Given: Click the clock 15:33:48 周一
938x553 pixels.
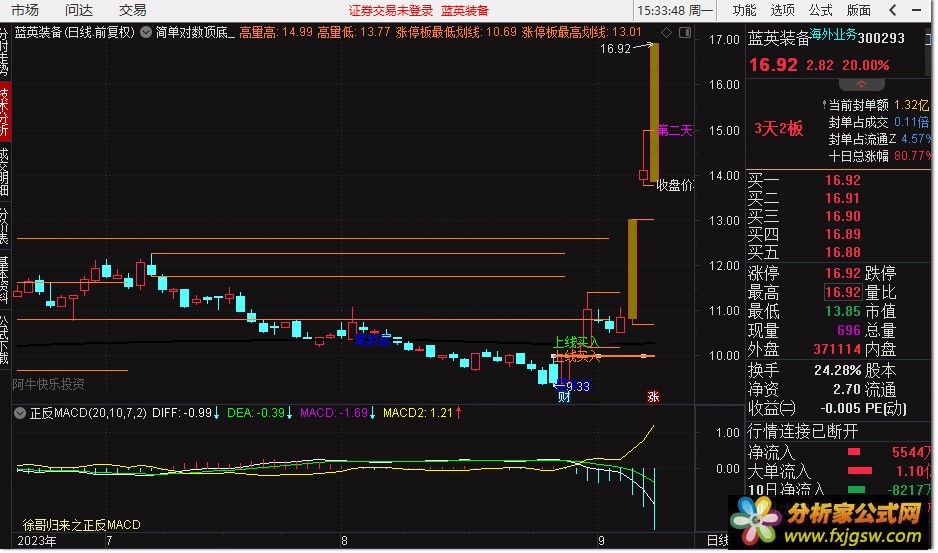Looking at the screenshot, I should coord(675,11).
